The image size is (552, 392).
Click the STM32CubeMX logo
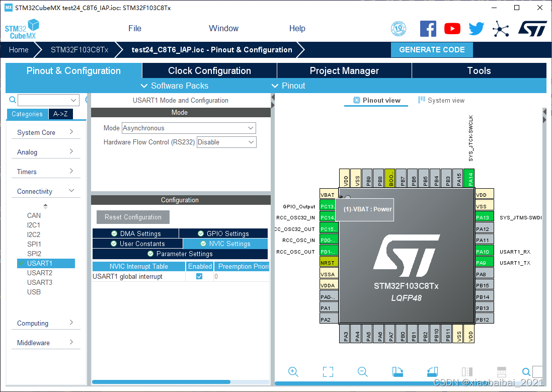click(x=22, y=29)
